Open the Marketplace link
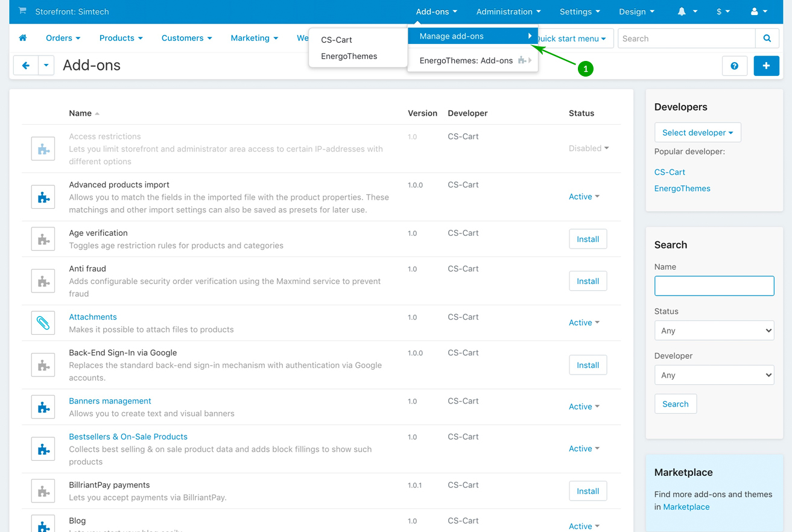Screen dimensions: 792x532 click(x=686, y=507)
